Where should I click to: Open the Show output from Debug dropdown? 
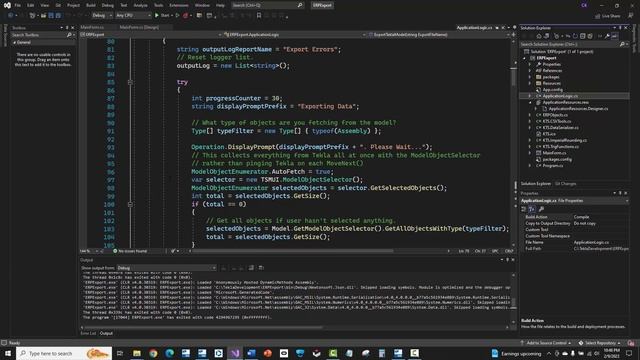167,268
